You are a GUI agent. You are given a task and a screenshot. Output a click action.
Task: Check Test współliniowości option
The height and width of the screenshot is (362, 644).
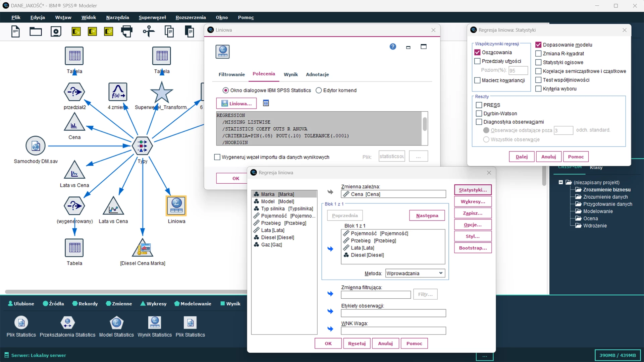pos(538,80)
